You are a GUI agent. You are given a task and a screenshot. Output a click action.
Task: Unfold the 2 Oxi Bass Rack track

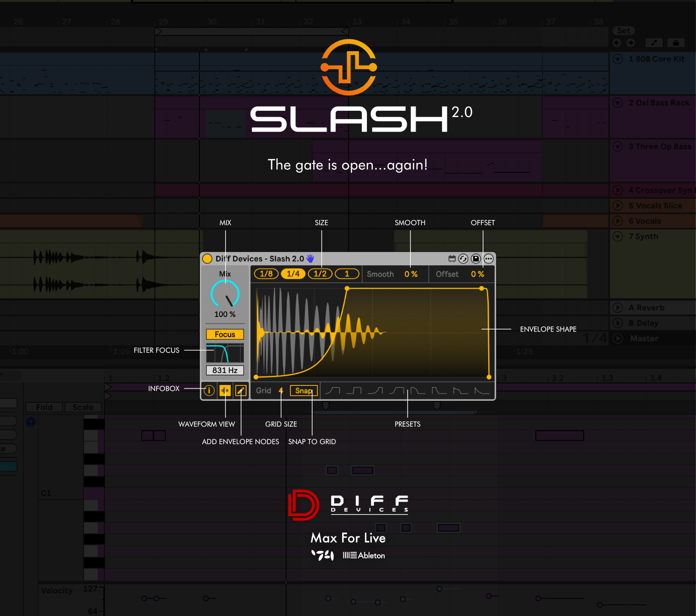pos(618,103)
